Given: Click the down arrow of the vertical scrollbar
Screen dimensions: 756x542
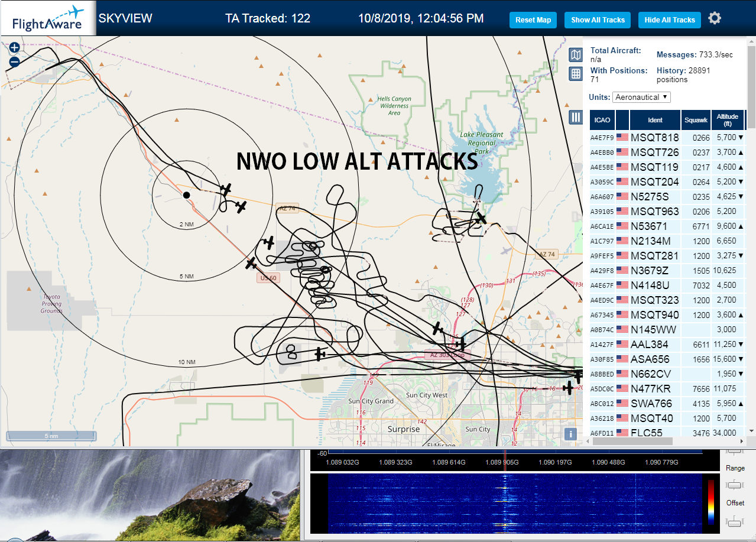Looking at the screenshot, I should (751, 430).
